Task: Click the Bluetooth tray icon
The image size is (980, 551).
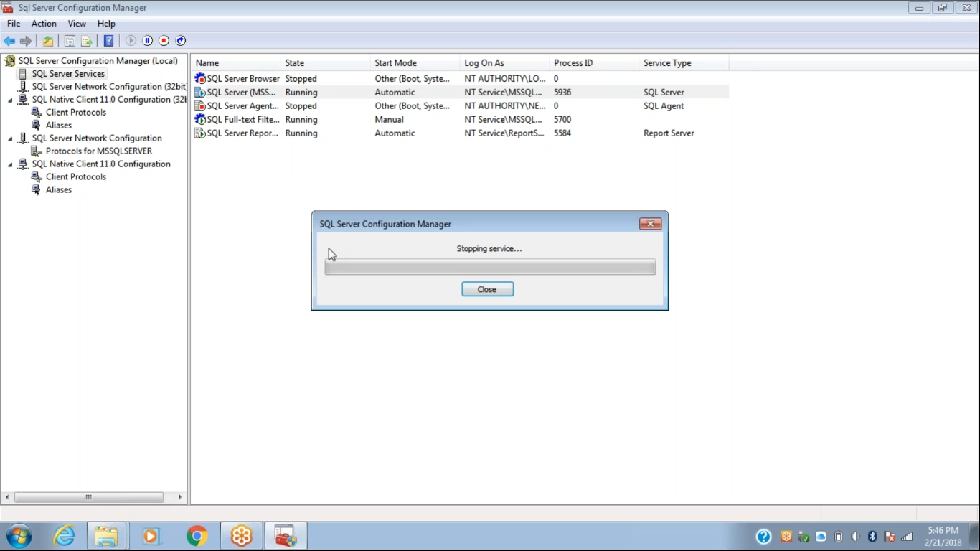Action: (872, 537)
